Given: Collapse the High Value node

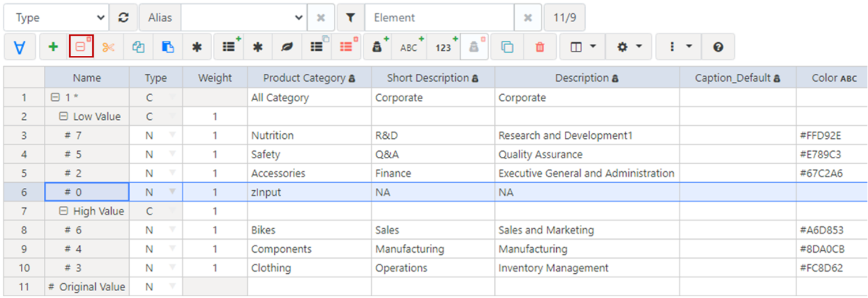Looking at the screenshot, I should pyautogui.click(x=64, y=212).
